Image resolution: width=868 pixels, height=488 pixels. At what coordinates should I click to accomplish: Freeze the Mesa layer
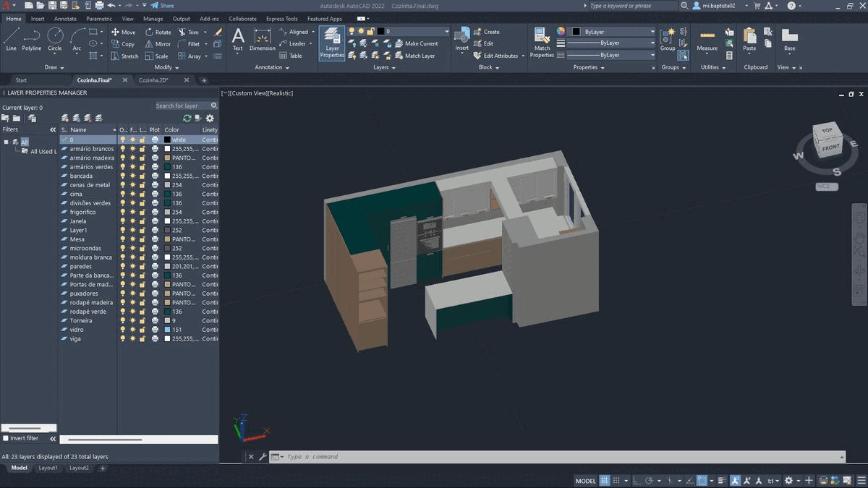point(133,239)
